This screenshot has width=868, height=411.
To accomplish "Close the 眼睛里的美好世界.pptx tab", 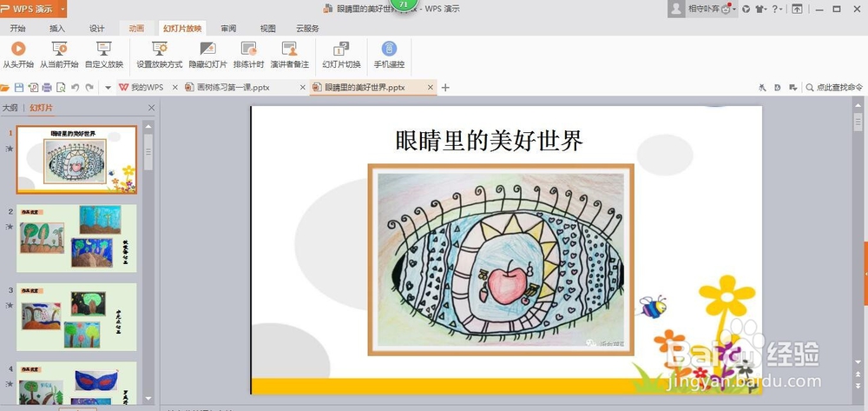I will 431,88.
